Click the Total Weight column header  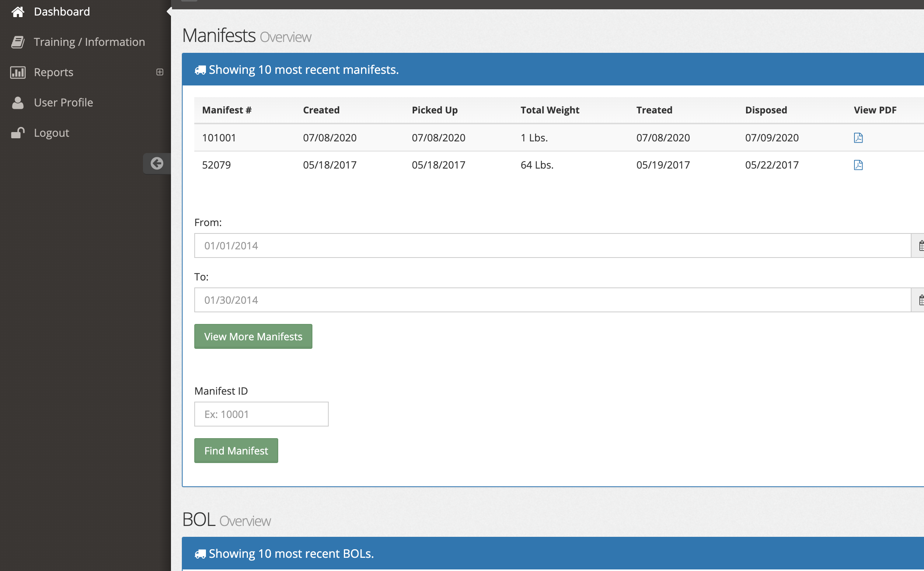[x=550, y=110]
